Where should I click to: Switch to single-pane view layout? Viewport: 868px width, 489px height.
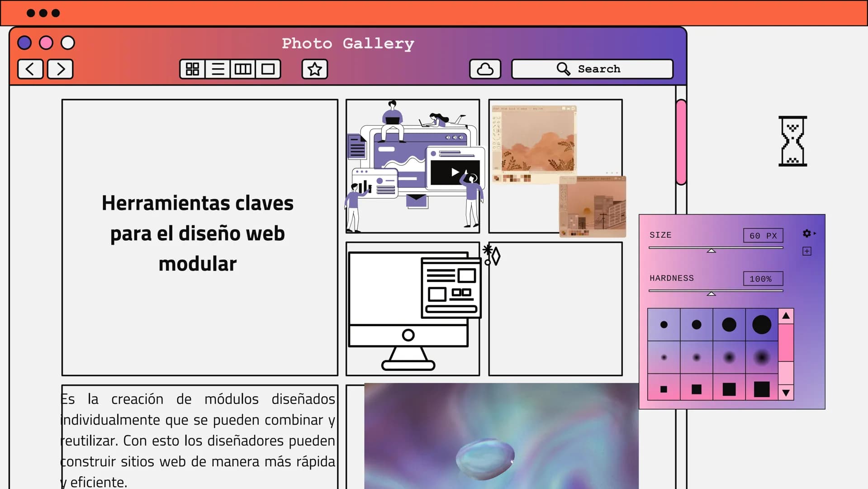268,69
